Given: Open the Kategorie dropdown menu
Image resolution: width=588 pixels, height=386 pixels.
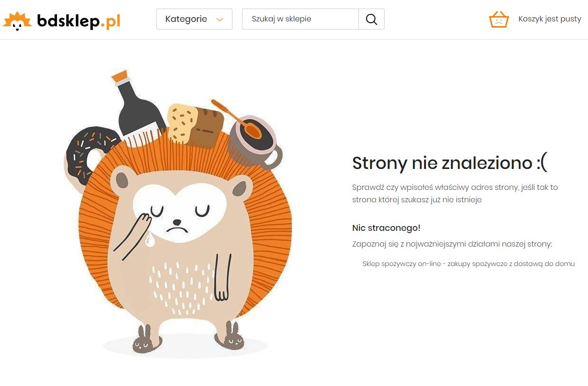Looking at the screenshot, I should 194,19.
